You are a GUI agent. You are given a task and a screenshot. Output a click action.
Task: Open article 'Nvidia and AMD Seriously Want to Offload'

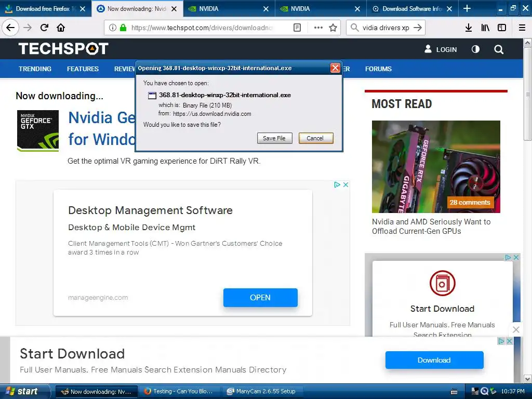[x=431, y=227]
